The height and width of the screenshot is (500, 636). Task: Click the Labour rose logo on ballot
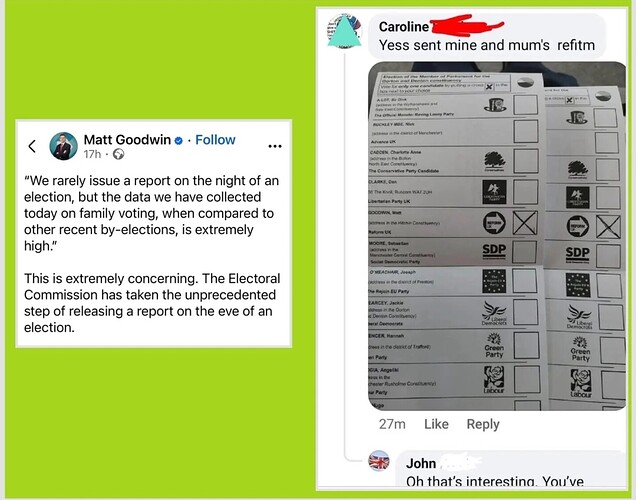[x=494, y=377]
